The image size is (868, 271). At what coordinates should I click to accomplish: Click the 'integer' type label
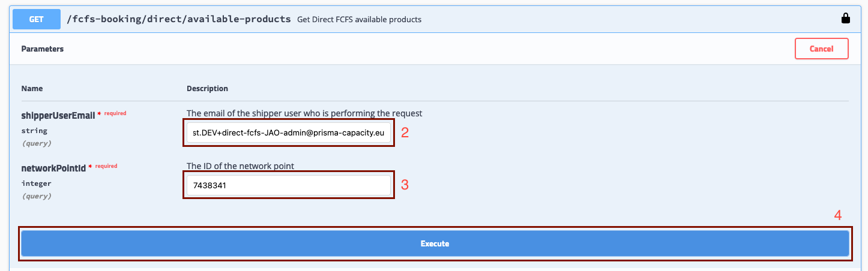coord(36,183)
